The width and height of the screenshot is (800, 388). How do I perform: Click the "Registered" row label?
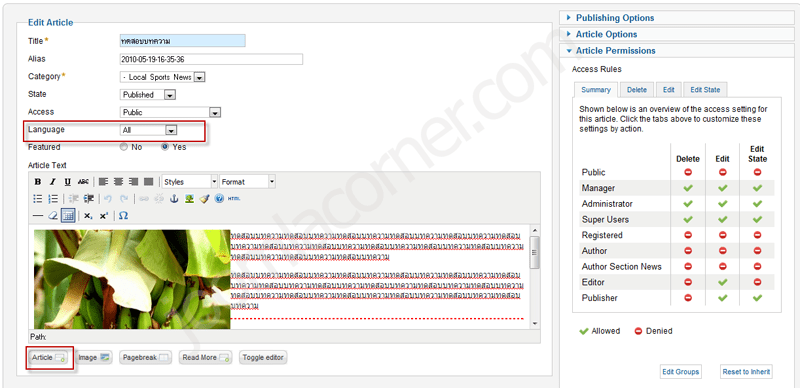tap(602, 235)
